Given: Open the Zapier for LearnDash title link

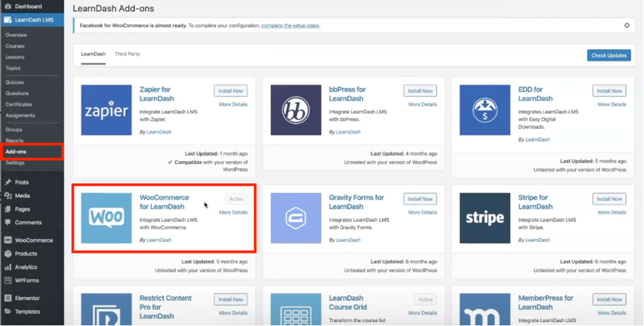Looking at the screenshot, I should click(156, 94).
